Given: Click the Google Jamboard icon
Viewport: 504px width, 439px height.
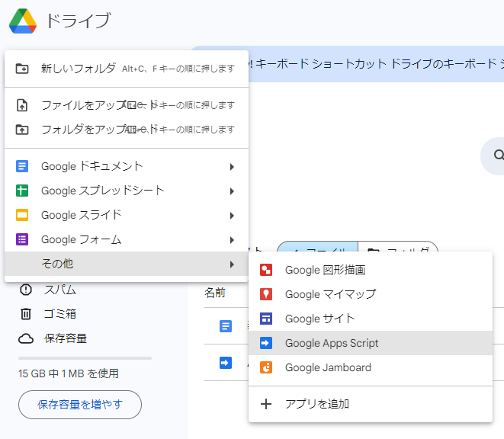Looking at the screenshot, I should tap(266, 367).
